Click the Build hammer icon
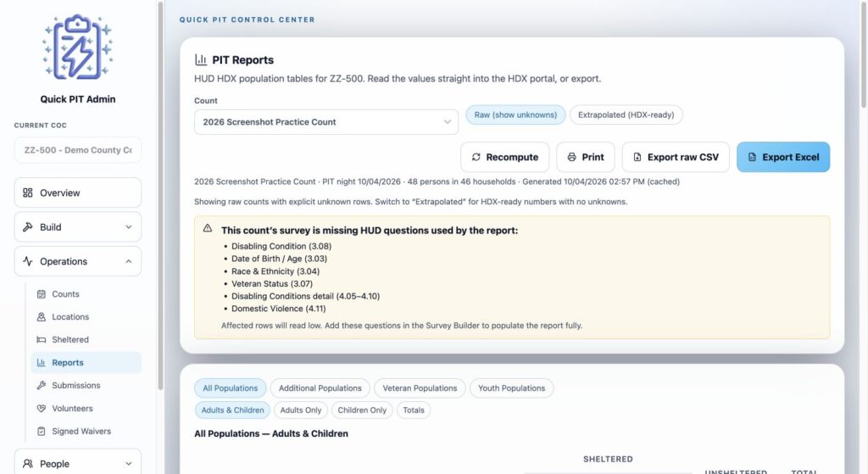Screen dimensions: 868x474 coord(28,227)
